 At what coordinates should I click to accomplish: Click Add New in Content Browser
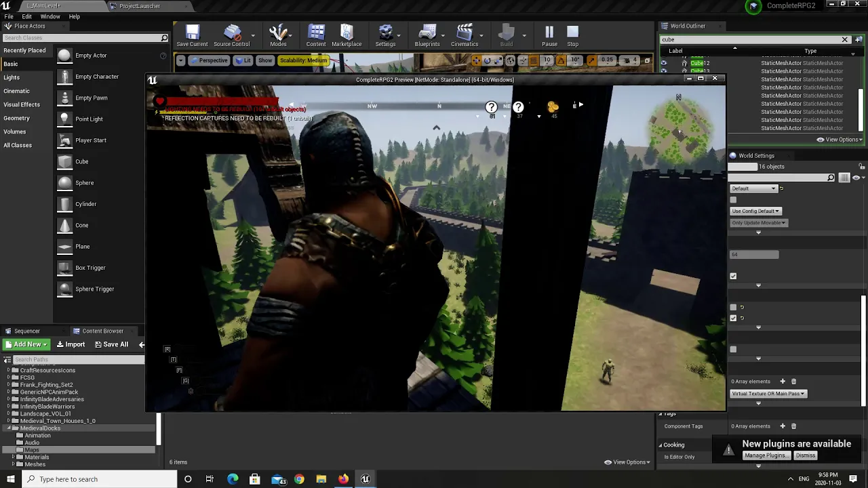[x=26, y=344]
